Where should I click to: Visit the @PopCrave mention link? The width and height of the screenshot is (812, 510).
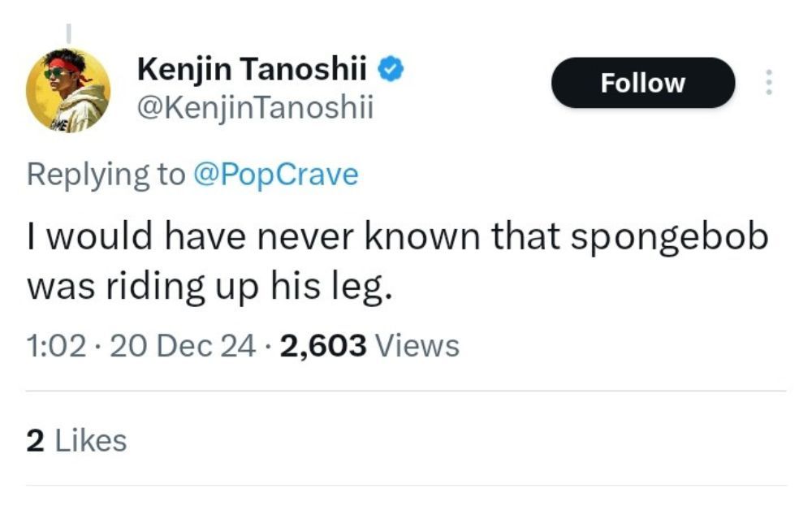click(275, 175)
